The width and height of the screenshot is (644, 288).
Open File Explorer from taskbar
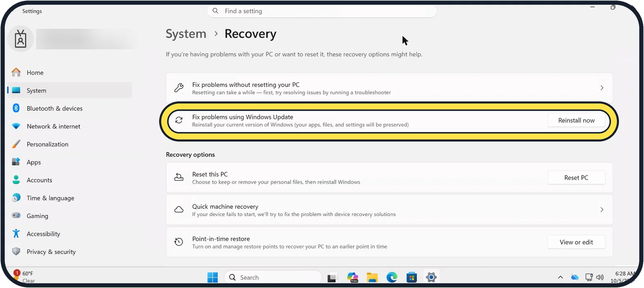(372, 277)
